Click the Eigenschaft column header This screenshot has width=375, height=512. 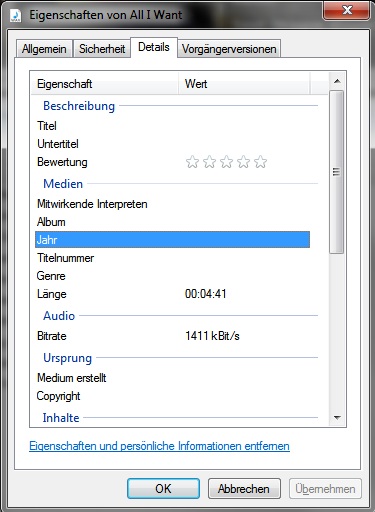pos(105,84)
